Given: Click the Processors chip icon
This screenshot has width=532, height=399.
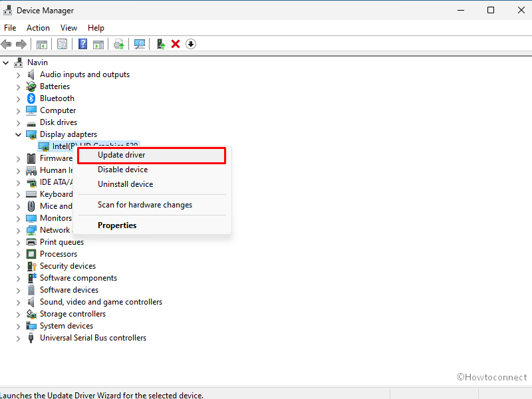Looking at the screenshot, I should (x=31, y=254).
